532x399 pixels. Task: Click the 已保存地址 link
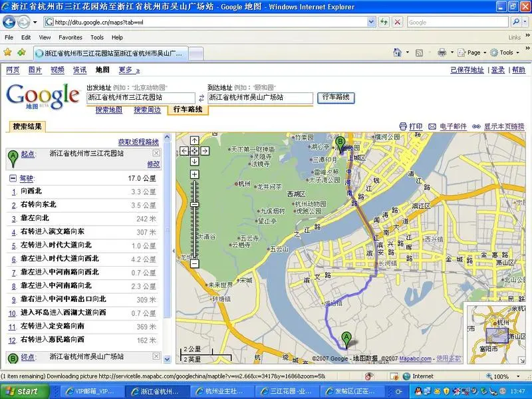click(467, 70)
